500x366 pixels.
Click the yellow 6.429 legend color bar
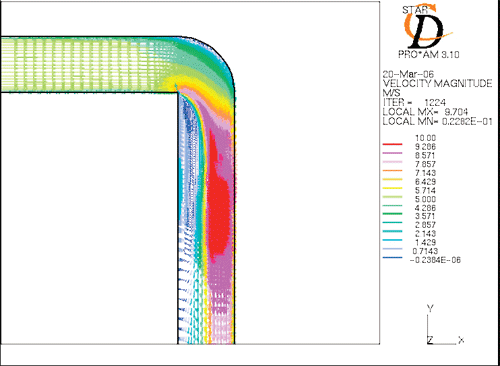point(392,179)
